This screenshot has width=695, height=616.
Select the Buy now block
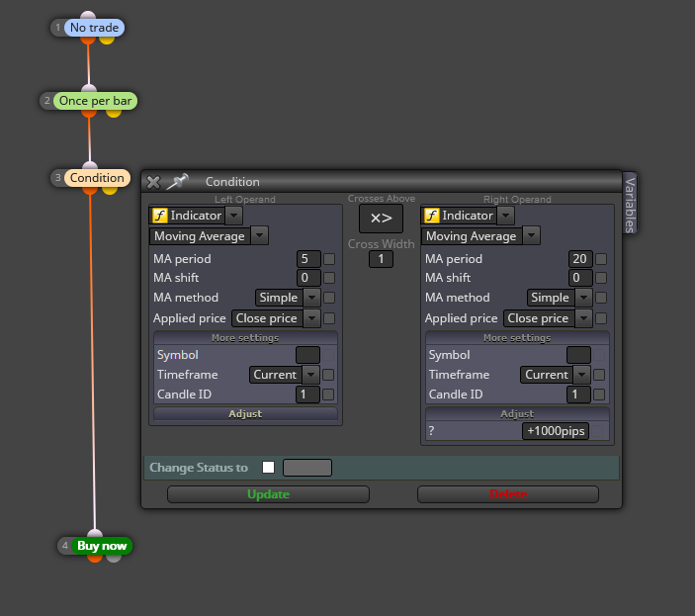pos(102,546)
